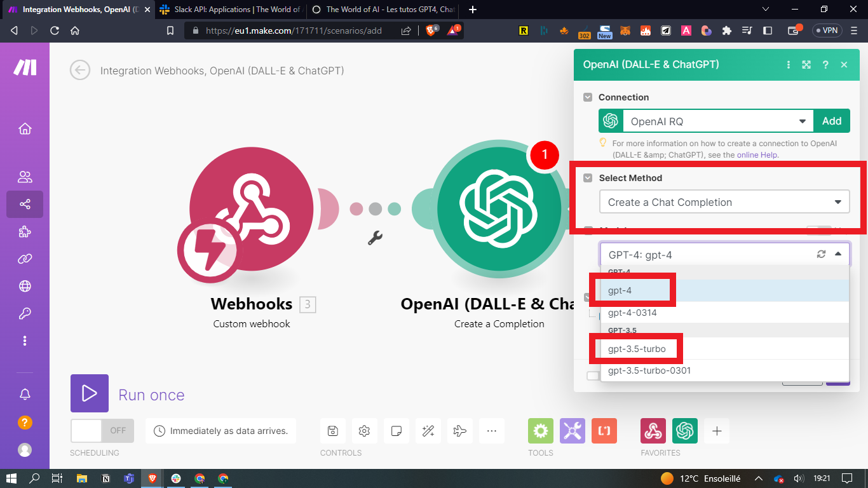The width and height of the screenshot is (868, 488).
Task: Open the orange Text parser brackets icon
Action: pyautogui.click(x=604, y=431)
